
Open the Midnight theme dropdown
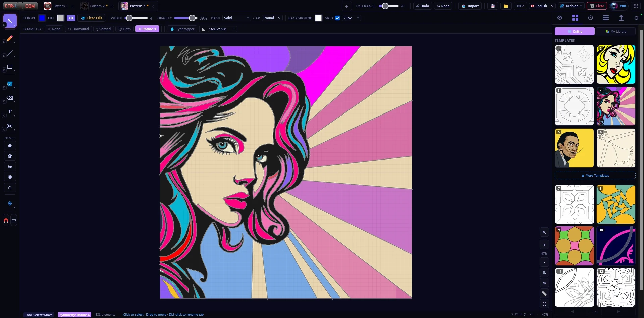(571, 6)
